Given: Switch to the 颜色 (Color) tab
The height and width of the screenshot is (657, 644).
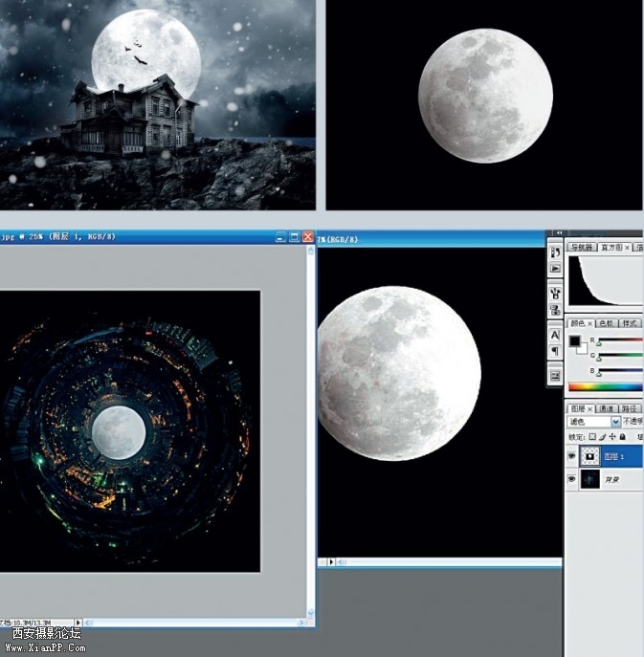Looking at the screenshot, I should [x=578, y=323].
